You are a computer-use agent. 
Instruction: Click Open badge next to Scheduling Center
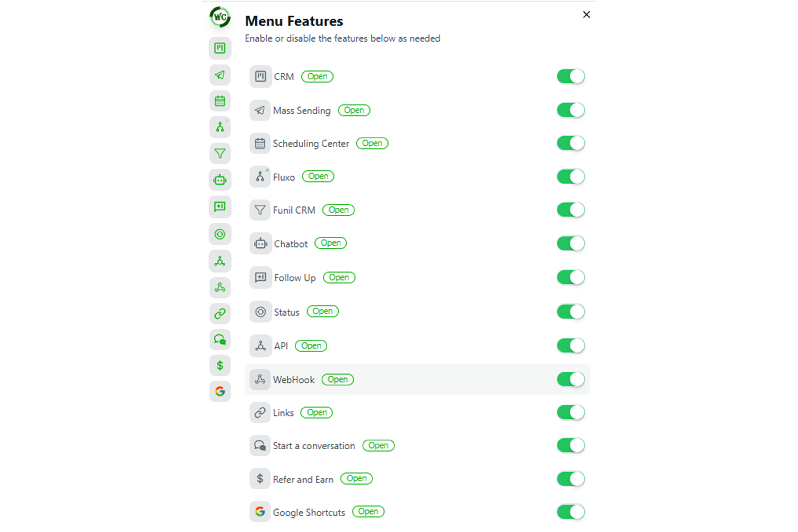point(372,143)
